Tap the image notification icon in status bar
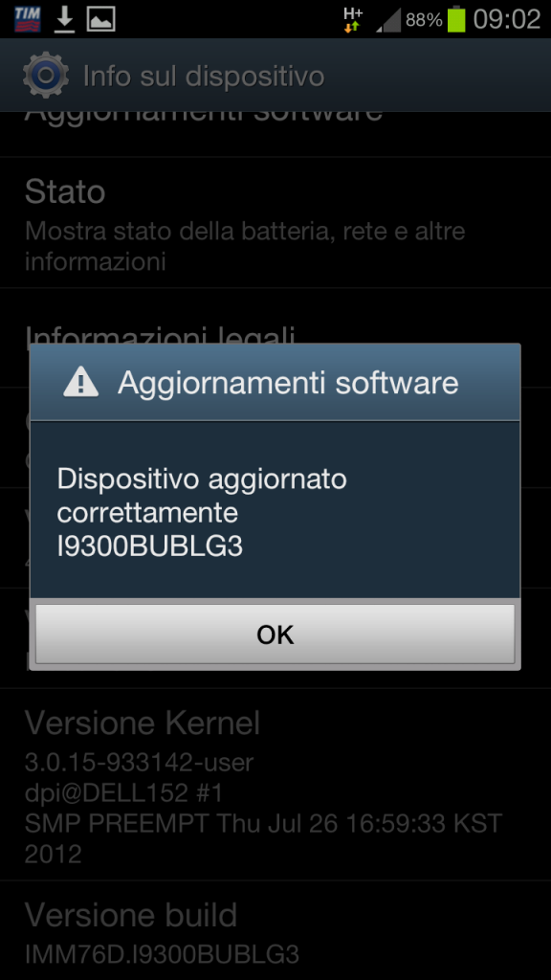 click(101, 19)
